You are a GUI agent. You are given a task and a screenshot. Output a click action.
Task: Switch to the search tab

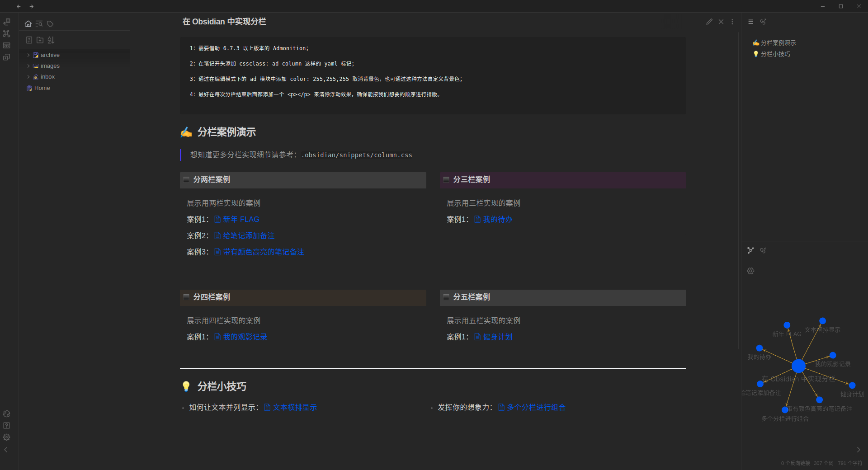[39, 23]
